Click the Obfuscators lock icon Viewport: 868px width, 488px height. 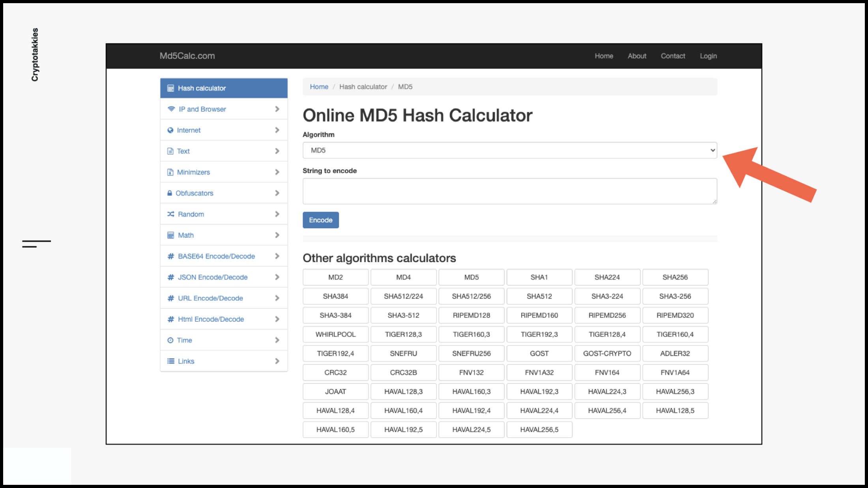[x=170, y=192]
